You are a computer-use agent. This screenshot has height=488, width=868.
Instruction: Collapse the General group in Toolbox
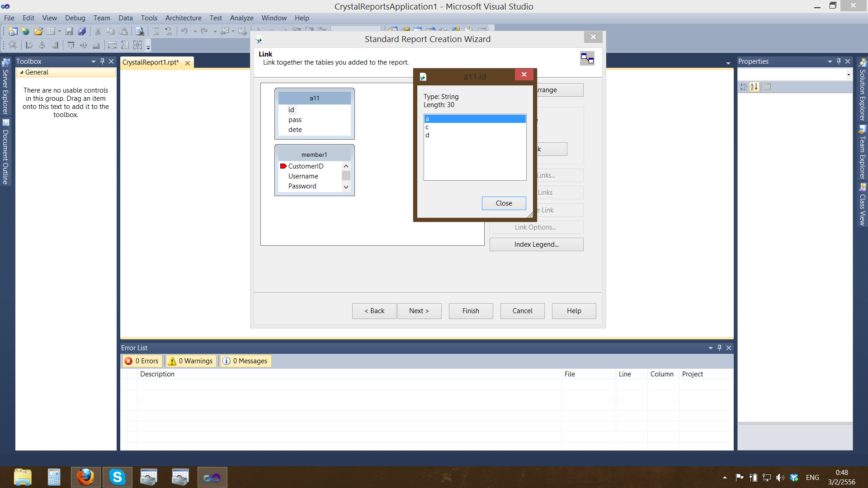(22, 72)
